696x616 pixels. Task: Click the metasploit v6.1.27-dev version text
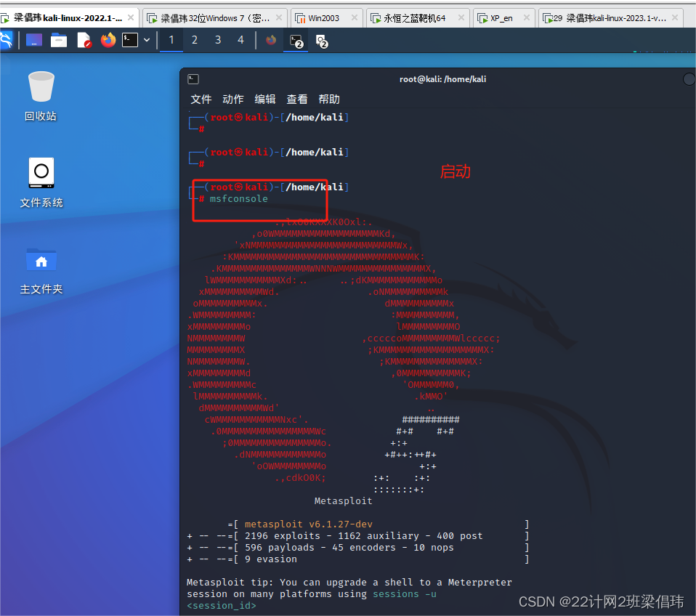309,524
